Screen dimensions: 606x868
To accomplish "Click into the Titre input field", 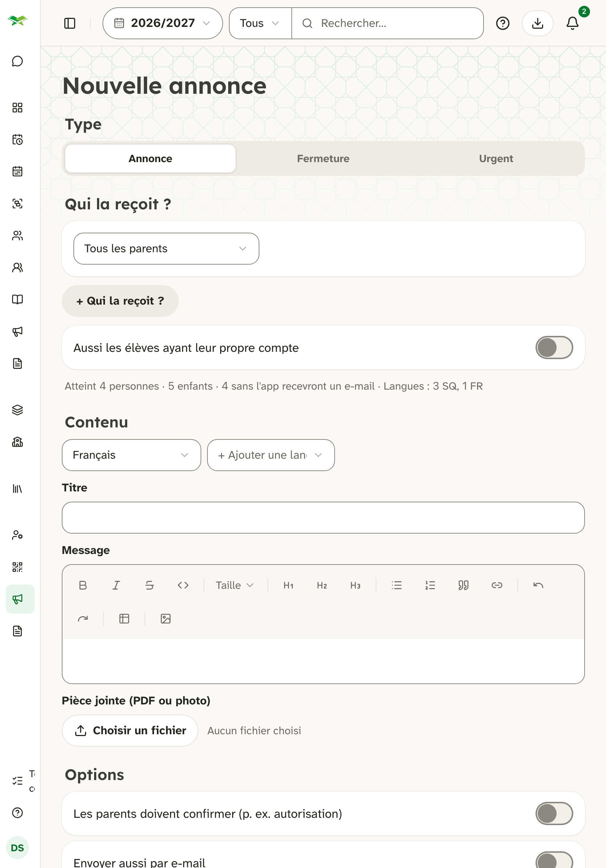I will (x=323, y=518).
